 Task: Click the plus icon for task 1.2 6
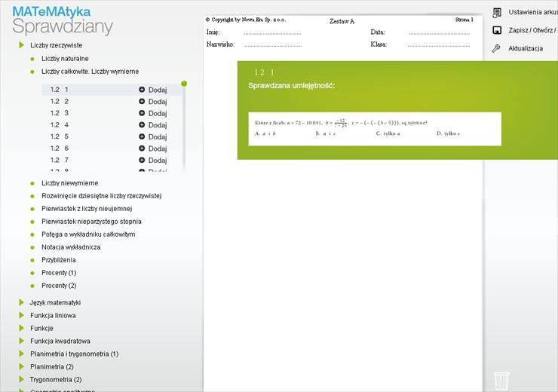coord(142,149)
